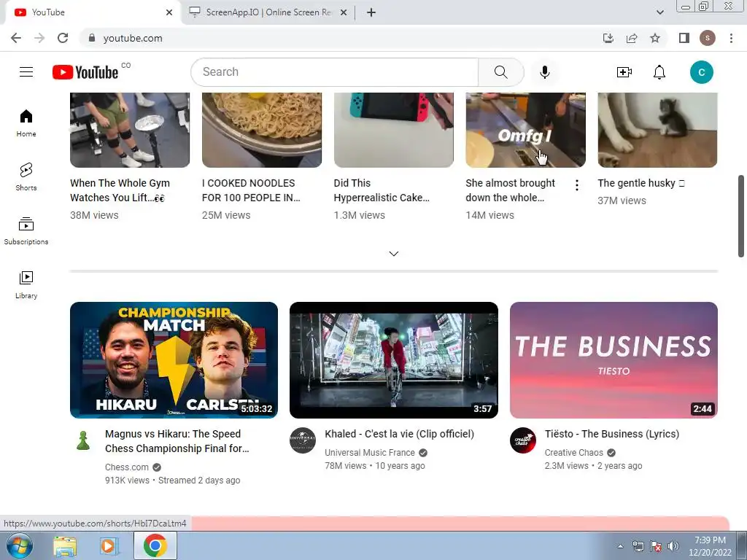Open the Nintendo Switch cake short thumbnail
747x560 pixels.
[x=393, y=130]
